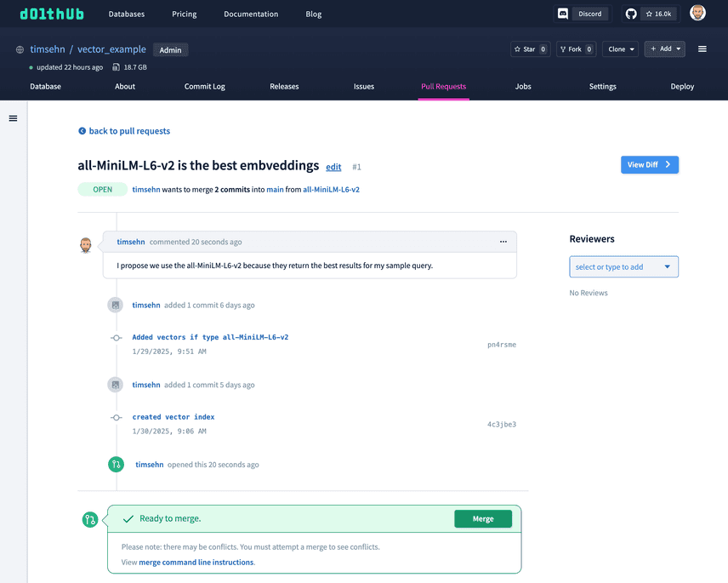Open the comment three-dot options menu

[x=503, y=242]
